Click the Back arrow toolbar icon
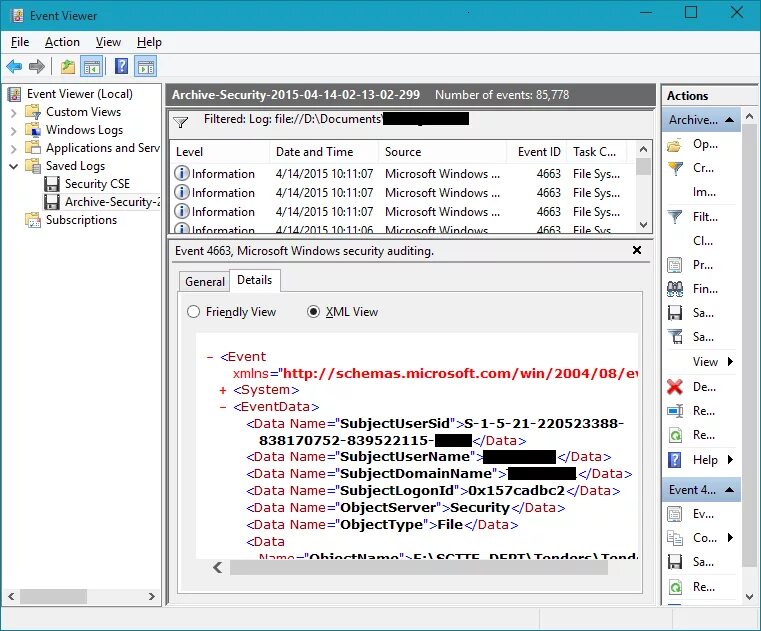 (14, 66)
